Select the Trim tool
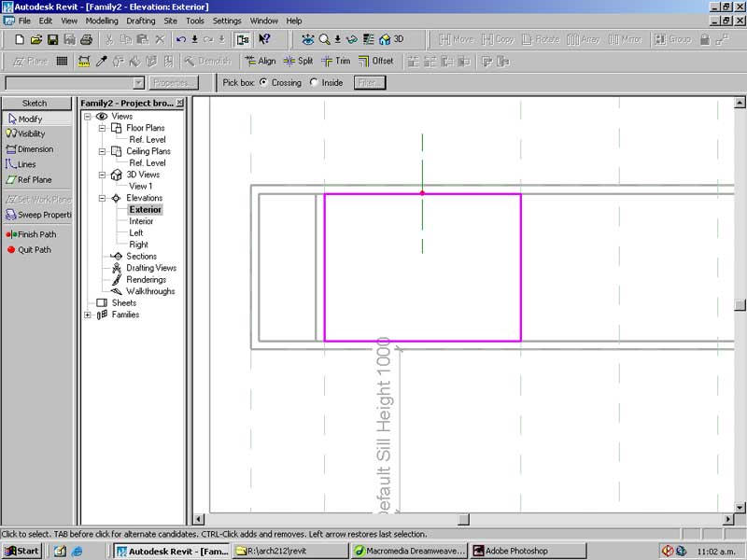 pos(336,61)
